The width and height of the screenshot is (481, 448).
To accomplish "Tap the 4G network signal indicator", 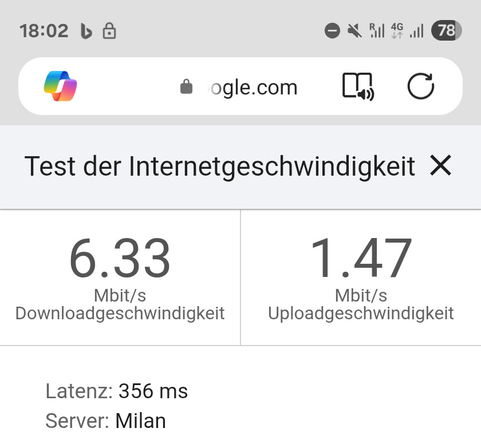I will 397,30.
